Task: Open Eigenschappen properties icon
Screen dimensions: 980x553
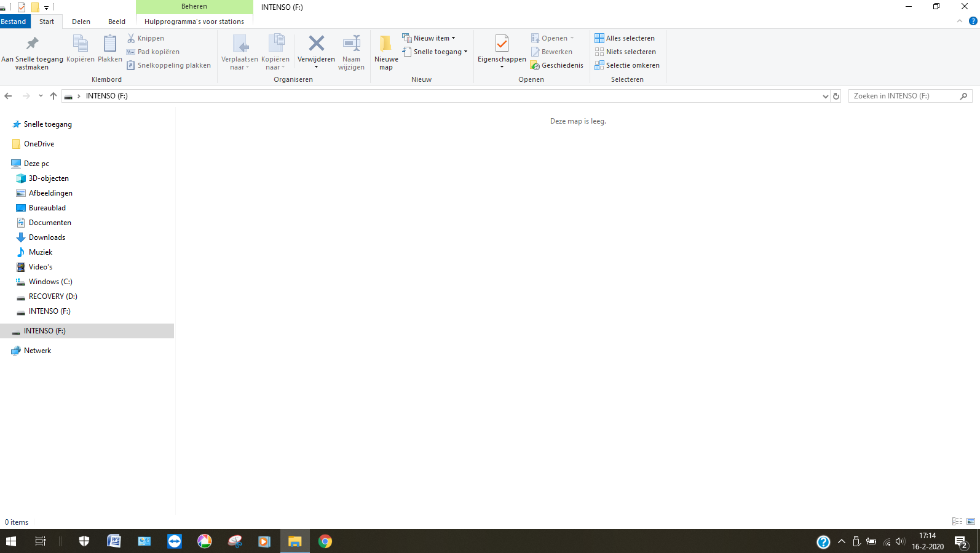Action: (x=502, y=44)
